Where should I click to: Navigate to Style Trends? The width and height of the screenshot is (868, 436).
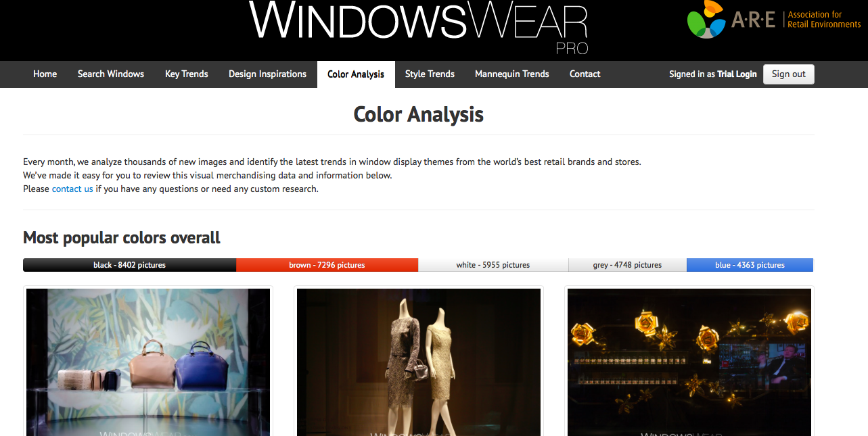point(430,74)
